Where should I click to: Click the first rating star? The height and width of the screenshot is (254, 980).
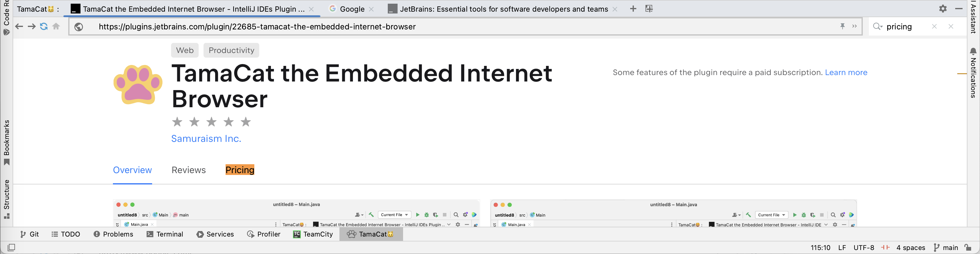pyautogui.click(x=177, y=122)
